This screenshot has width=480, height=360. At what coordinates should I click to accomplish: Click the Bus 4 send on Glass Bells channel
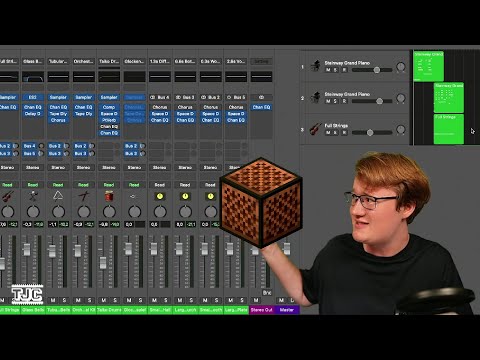coord(30,146)
